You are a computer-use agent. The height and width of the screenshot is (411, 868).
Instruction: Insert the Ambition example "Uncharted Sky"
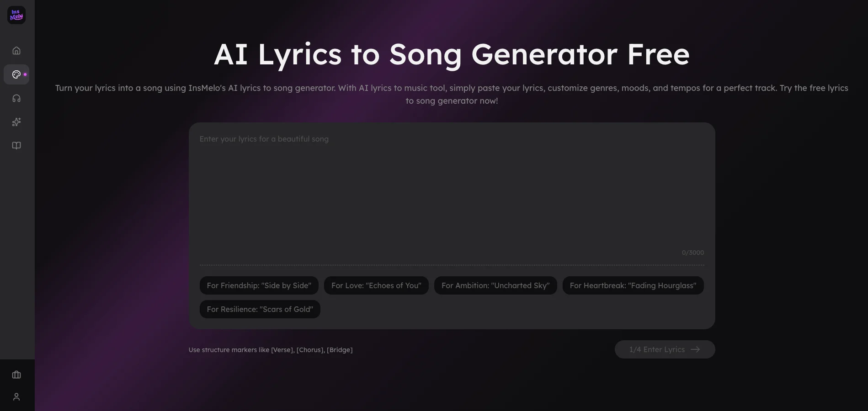pyautogui.click(x=495, y=285)
